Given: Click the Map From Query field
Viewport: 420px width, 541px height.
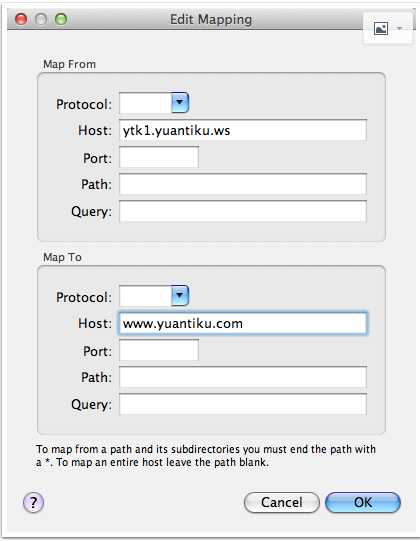Looking at the screenshot, I should (243, 211).
